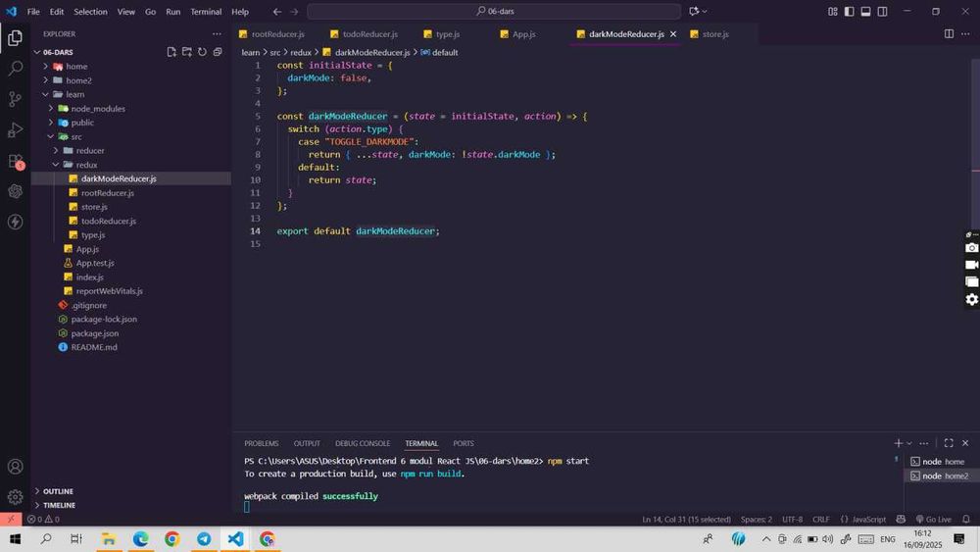Viewport: 980px width, 552px height.
Task: Click the Go Live status bar button
Action: click(933, 520)
